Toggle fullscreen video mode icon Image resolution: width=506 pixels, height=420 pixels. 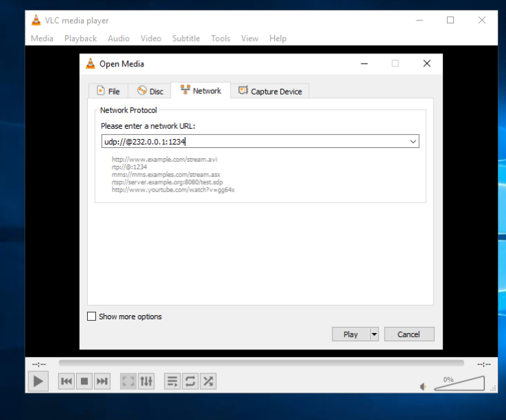pos(128,382)
